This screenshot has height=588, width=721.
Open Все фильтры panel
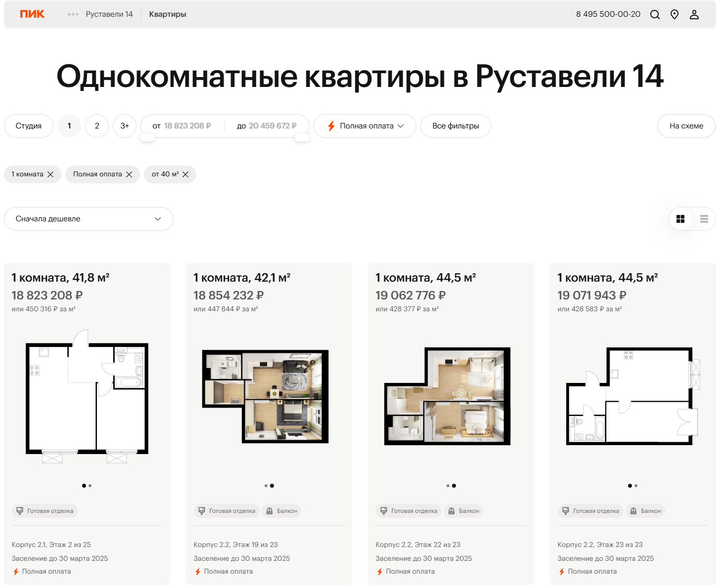455,126
